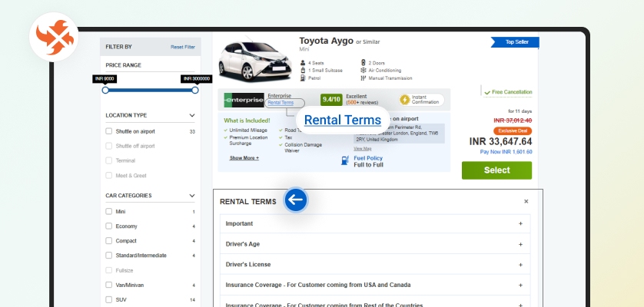Click the fuel pump icon beside Fuel Policy
Screen dimensions: 644x307
pyautogui.click(x=345, y=160)
